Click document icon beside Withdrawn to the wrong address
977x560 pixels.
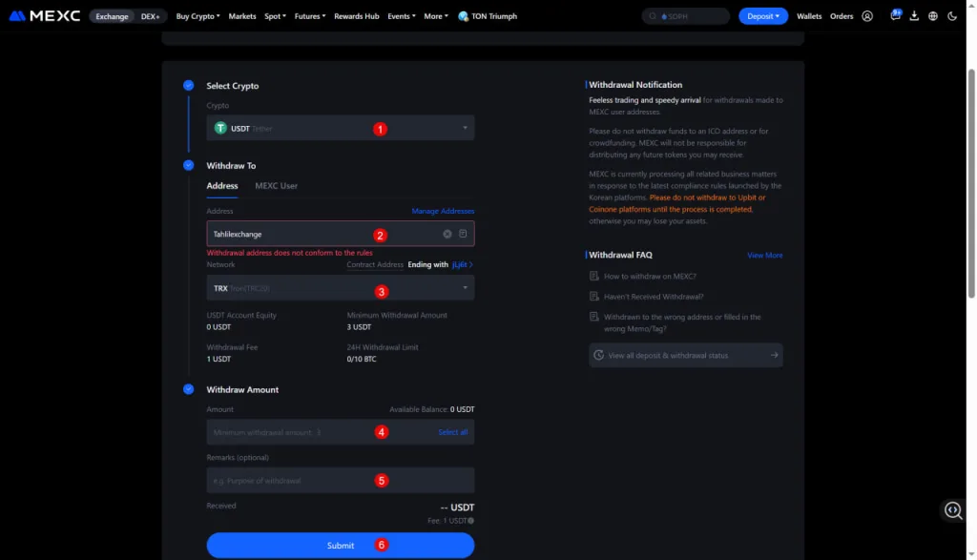(x=593, y=317)
